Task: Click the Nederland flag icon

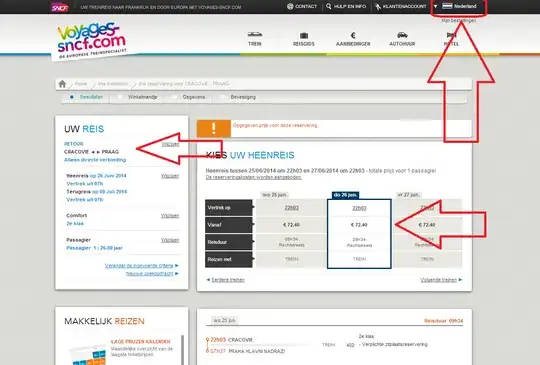Action: click(x=447, y=6)
